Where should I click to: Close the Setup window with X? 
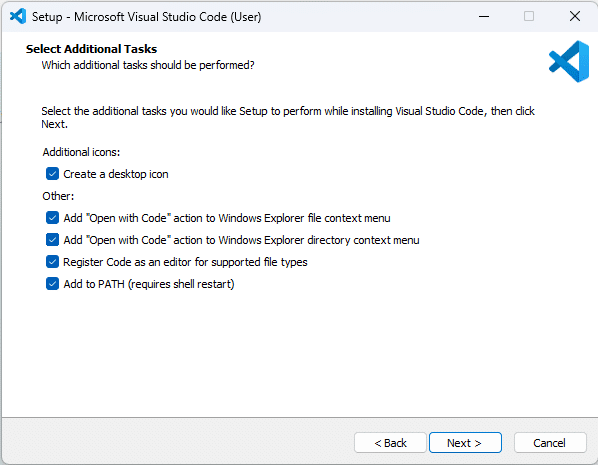click(575, 16)
